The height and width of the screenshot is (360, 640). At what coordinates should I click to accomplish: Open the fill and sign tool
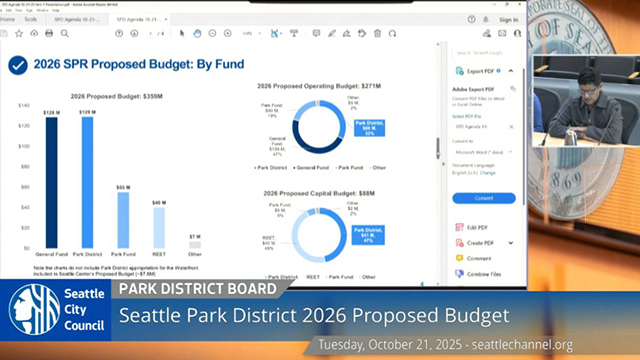[347, 33]
